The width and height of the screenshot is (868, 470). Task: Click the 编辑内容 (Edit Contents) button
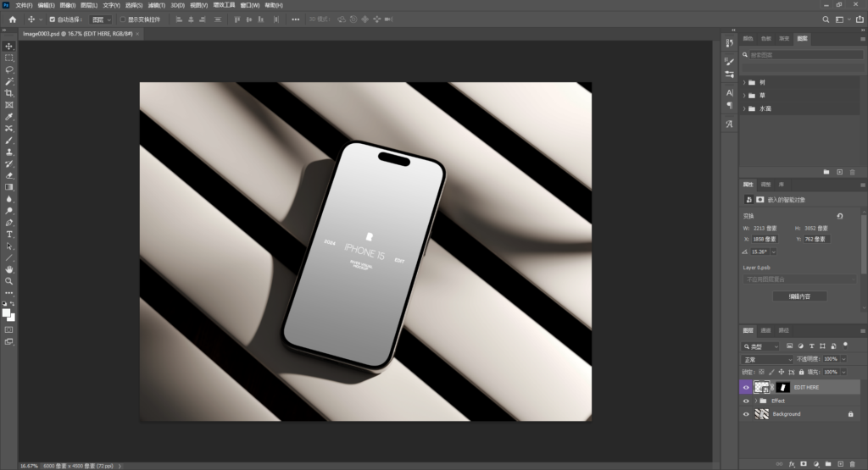(x=800, y=296)
